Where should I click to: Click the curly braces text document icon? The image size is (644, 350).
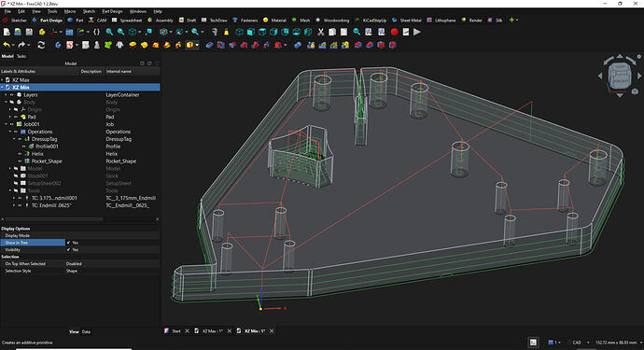click(x=96, y=32)
